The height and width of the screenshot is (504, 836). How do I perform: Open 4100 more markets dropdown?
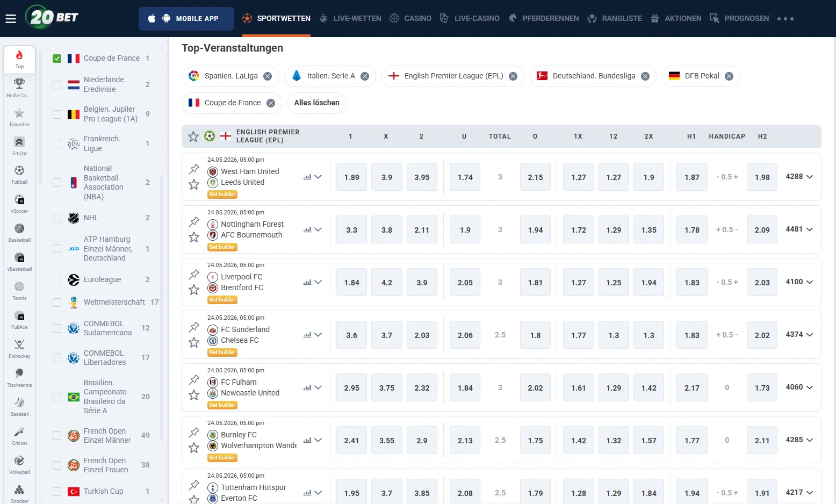pos(799,282)
